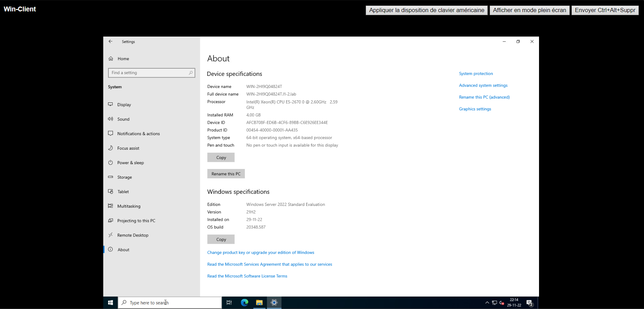The width and height of the screenshot is (644, 309).
Task: Click Rename this PC (advanced) link
Action: pyautogui.click(x=484, y=97)
